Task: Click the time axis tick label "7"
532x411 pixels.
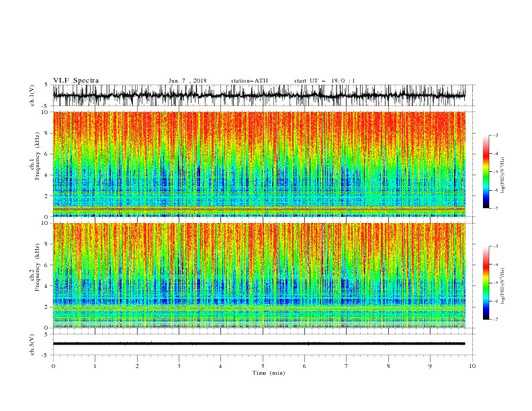Action: coord(347,366)
